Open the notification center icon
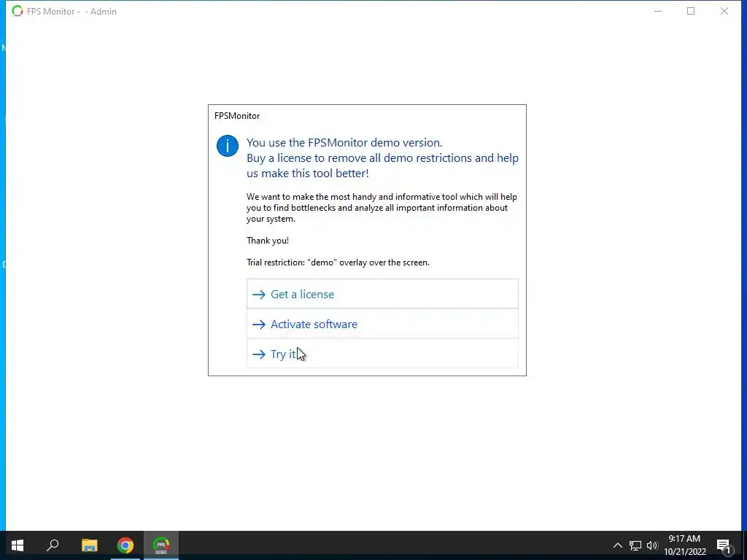747x560 pixels. pos(724,545)
